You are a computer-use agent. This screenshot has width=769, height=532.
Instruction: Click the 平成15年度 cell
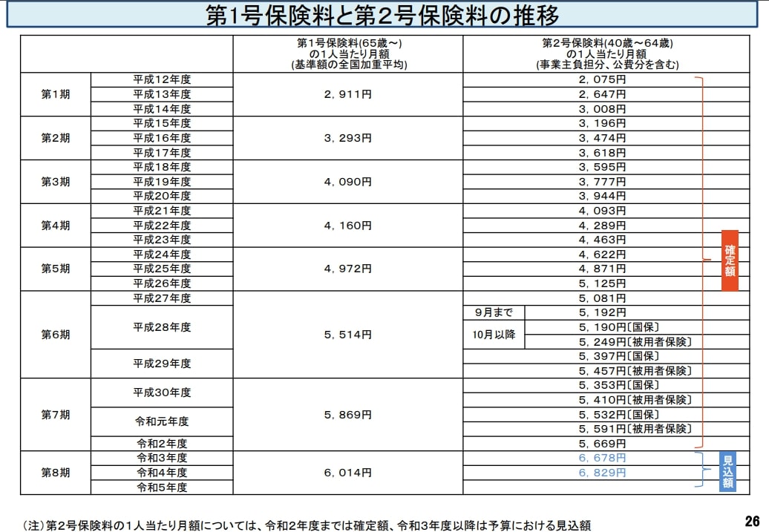pos(162,123)
